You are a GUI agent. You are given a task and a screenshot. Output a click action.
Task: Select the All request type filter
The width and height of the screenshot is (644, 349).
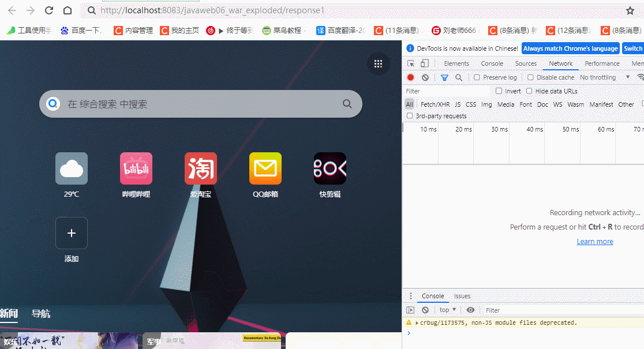[410, 104]
